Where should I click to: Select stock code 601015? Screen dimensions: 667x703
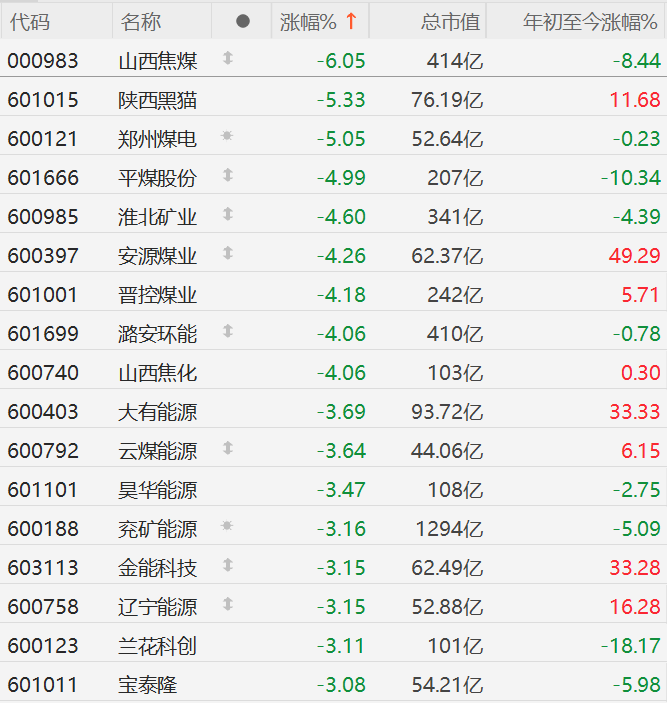click(x=43, y=100)
